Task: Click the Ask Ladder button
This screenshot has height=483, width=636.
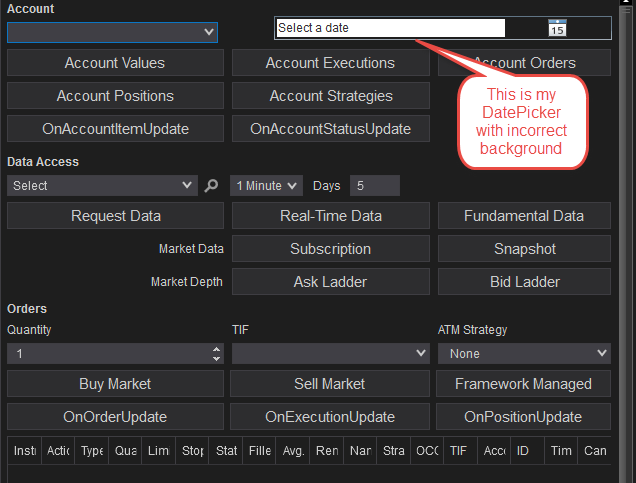Action: pyautogui.click(x=331, y=281)
